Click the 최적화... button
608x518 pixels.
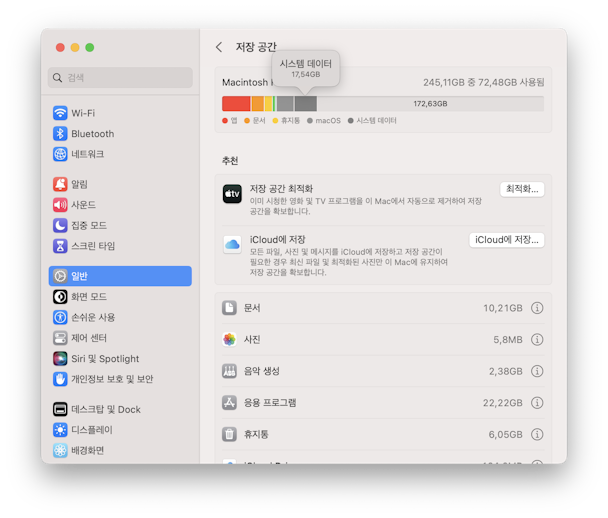pos(522,189)
